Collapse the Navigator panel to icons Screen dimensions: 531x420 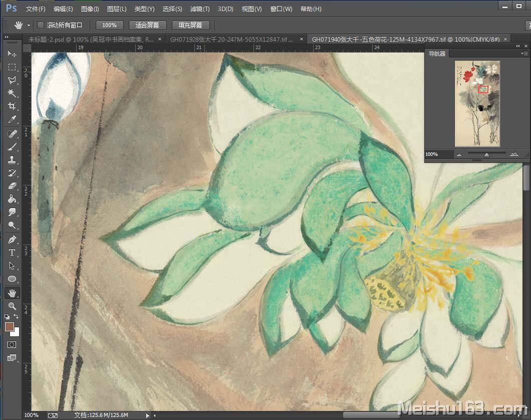(x=518, y=46)
